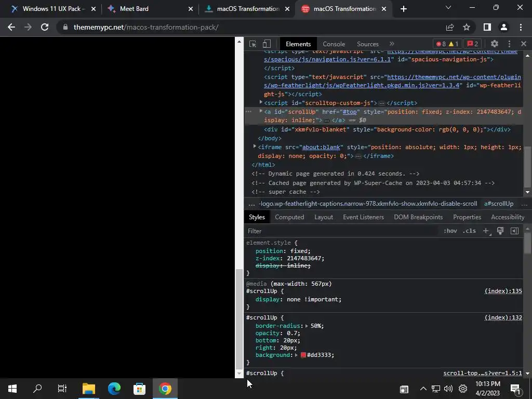Open the scroll-top source file link

tap(483, 373)
